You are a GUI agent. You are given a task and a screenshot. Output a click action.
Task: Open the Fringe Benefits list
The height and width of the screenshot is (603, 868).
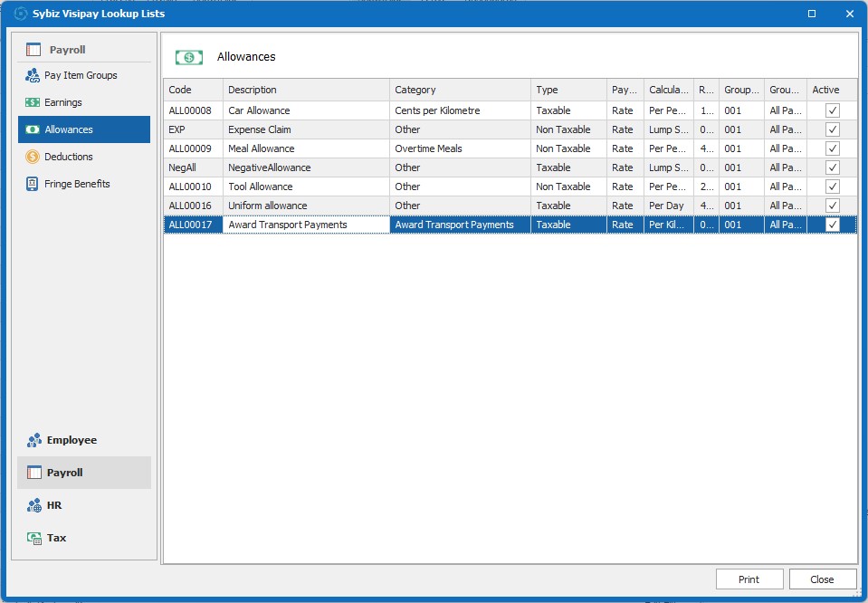(84, 184)
